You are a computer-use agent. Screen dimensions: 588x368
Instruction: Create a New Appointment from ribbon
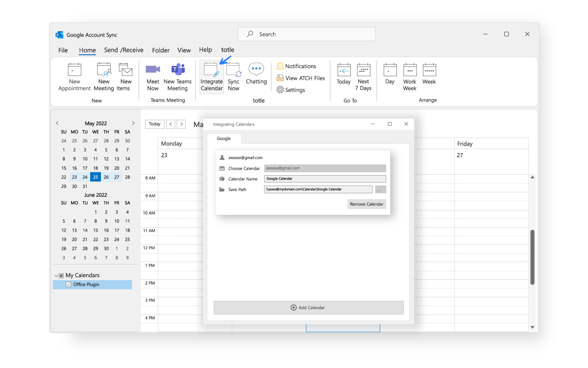[74, 77]
